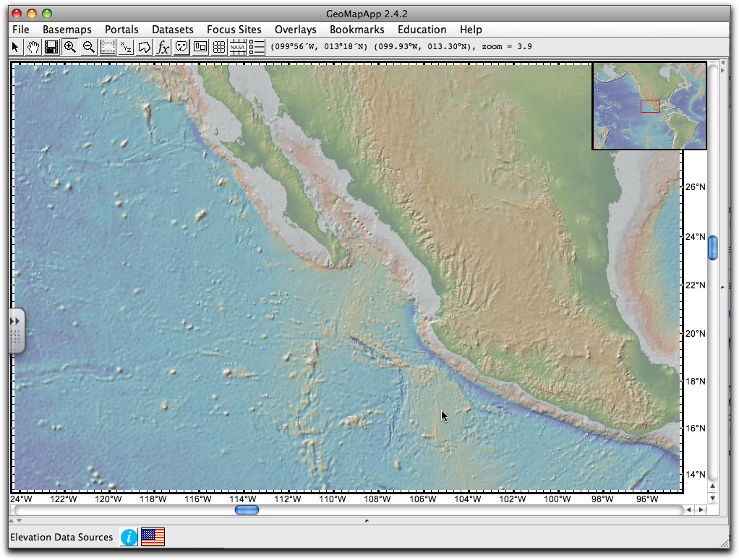Open the Datasets menu

[173, 30]
